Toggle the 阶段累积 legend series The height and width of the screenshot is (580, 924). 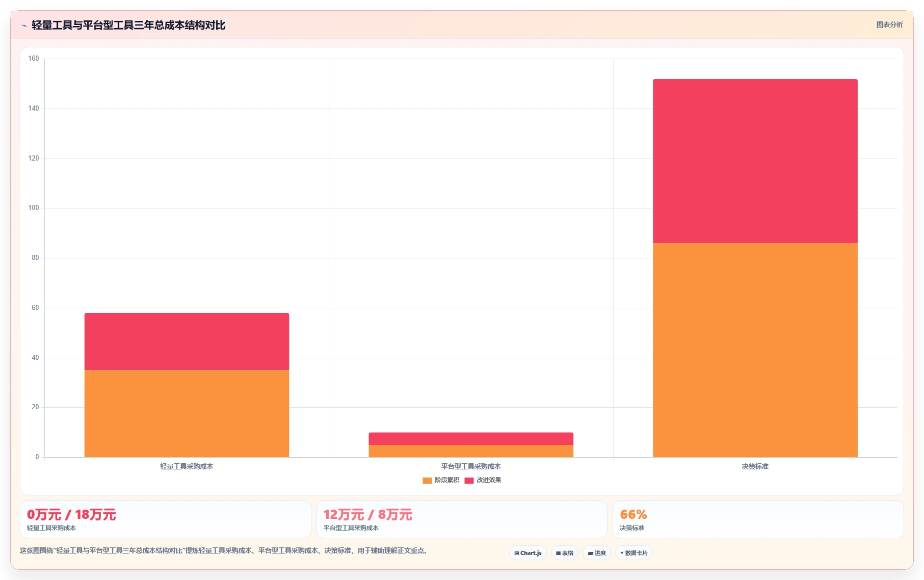tap(441, 480)
